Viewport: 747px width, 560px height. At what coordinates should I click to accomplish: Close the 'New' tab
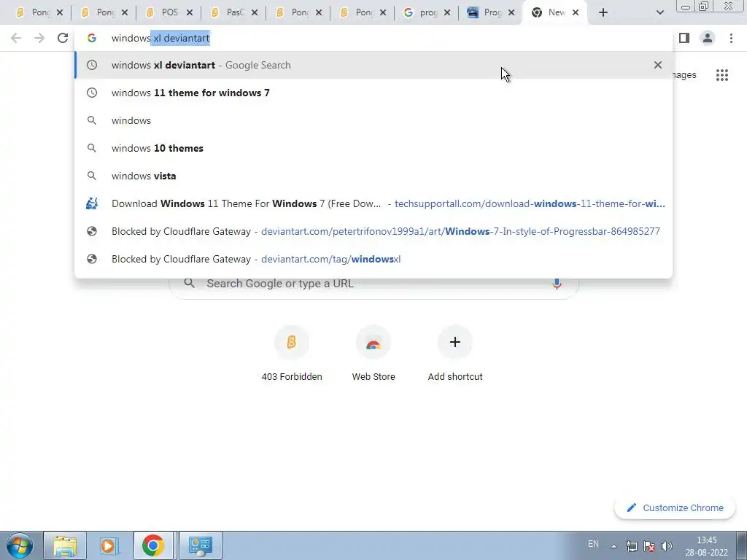pyautogui.click(x=576, y=12)
